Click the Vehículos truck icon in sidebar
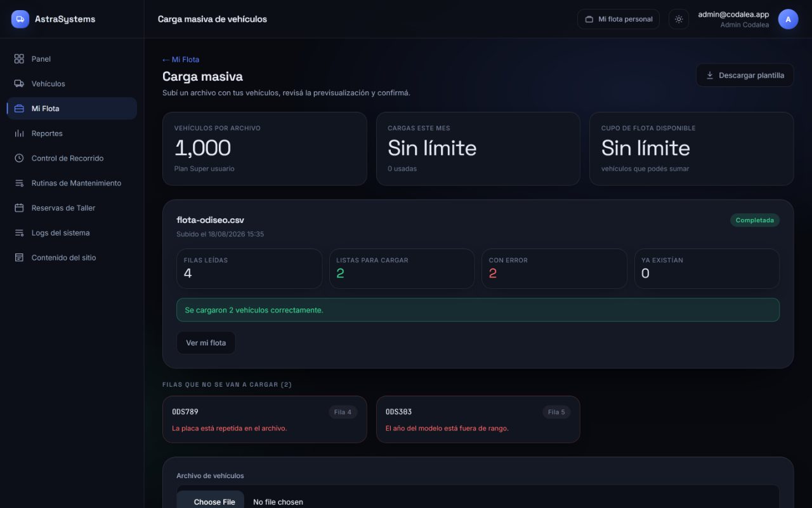The height and width of the screenshot is (508, 812). pyautogui.click(x=19, y=84)
